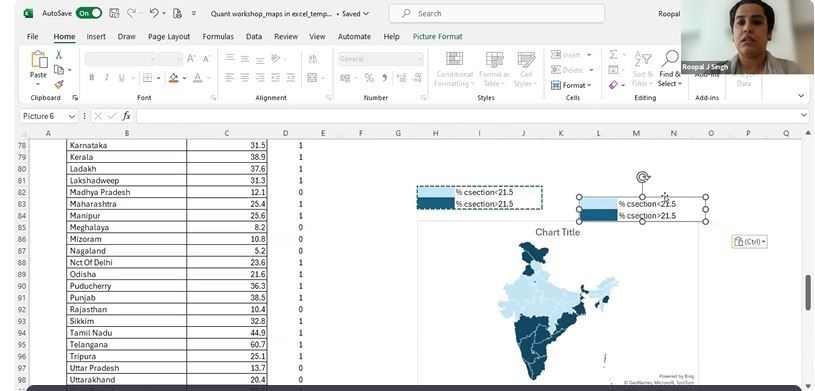The width and height of the screenshot is (815, 391).
Task: Click the Clear eraser icon
Action: pyautogui.click(x=613, y=85)
